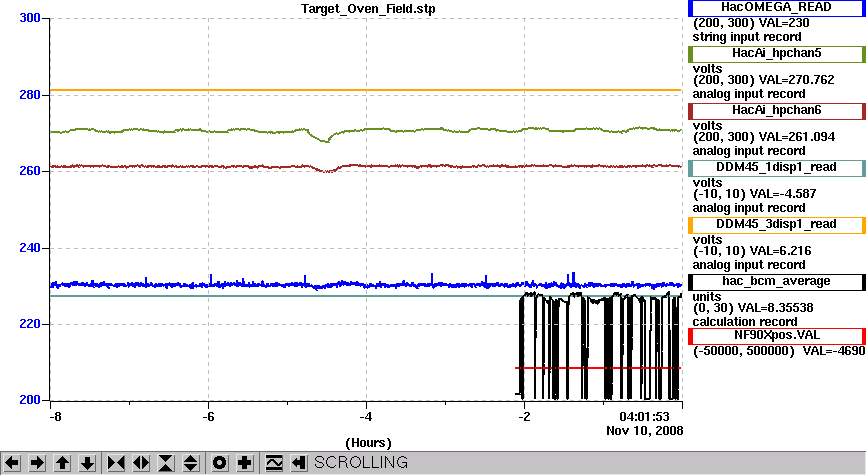Select the HacAi_hpchan5 curve label
The height and width of the screenshot is (475, 866).
[777, 54]
